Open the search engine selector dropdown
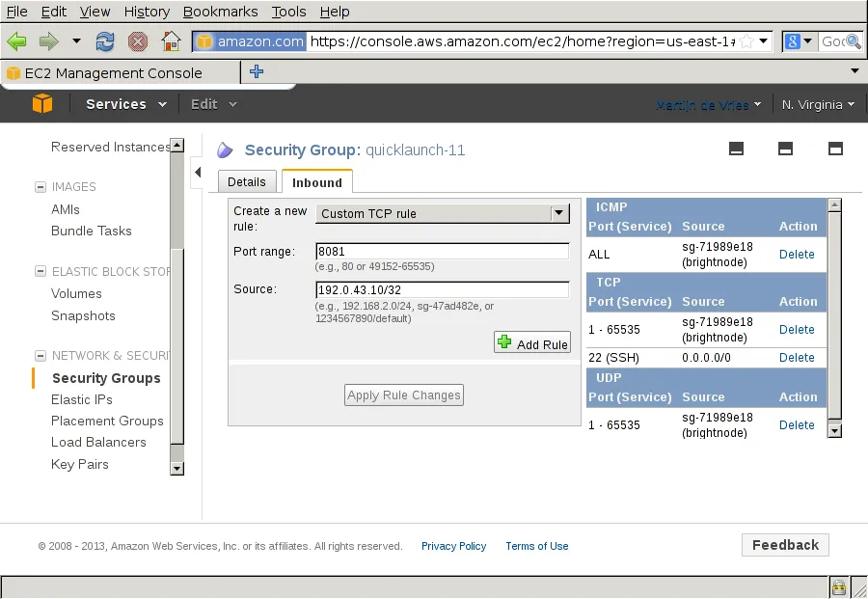 click(x=799, y=41)
